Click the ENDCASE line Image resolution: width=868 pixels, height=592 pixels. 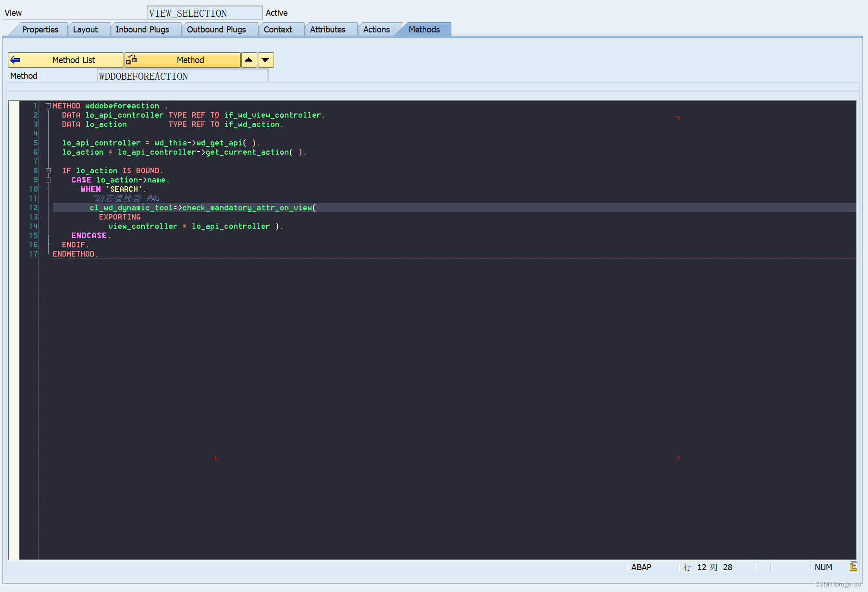click(91, 235)
